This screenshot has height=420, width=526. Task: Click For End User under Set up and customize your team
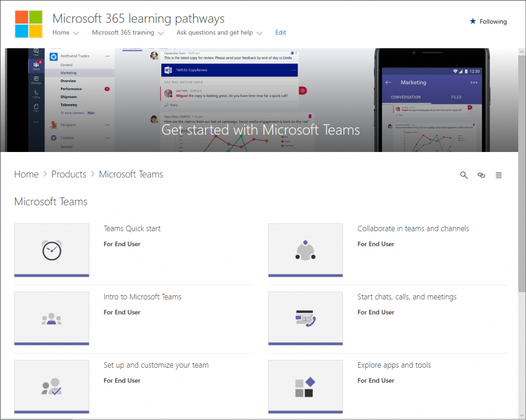[122, 380]
